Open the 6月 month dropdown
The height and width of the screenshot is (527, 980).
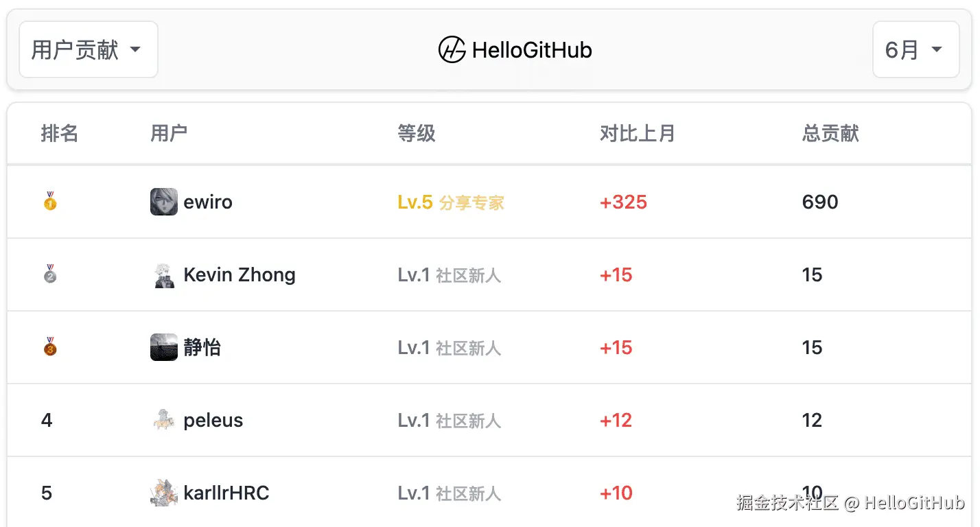coord(915,50)
